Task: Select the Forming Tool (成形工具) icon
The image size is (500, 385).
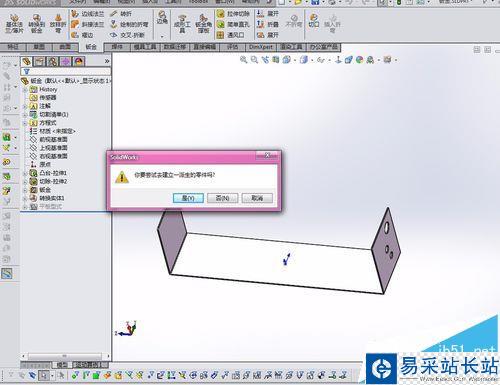Action: click(182, 24)
